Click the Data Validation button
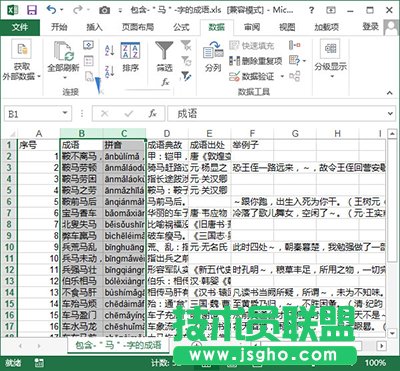Image resolution: width=400 pixels, height=371 pixels. [x=253, y=76]
